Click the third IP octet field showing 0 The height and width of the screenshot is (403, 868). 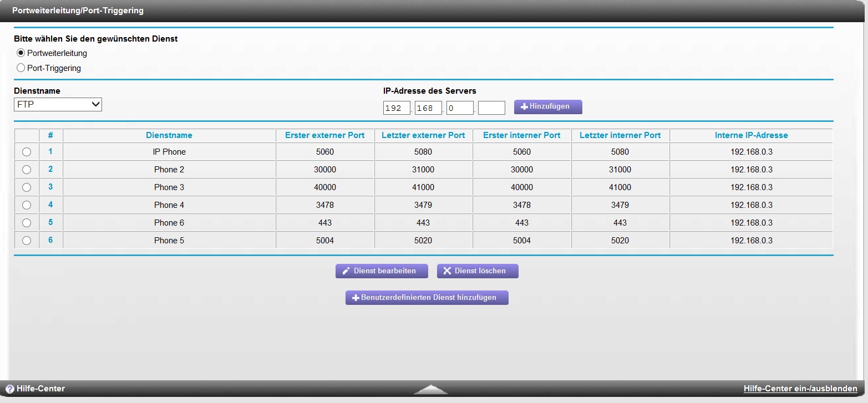tap(460, 108)
